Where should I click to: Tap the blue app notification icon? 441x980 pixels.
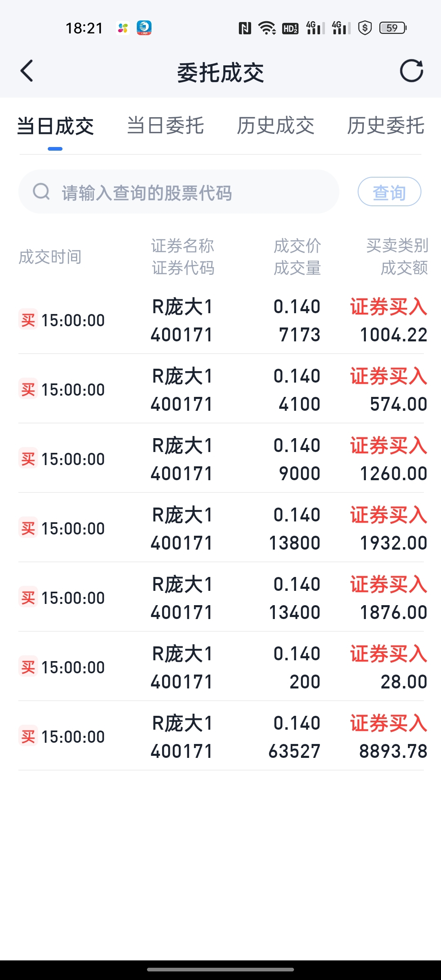click(x=144, y=28)
